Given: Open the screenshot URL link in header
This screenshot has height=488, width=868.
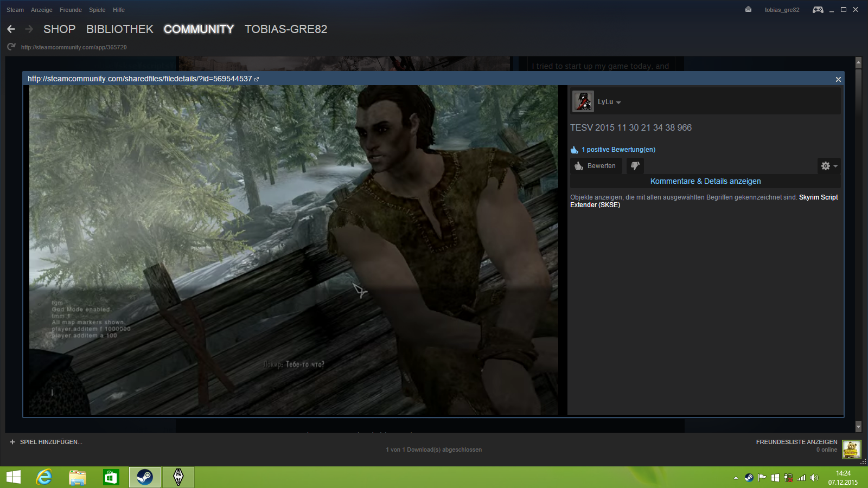Looking at the screenshot, I should [140, 79].
